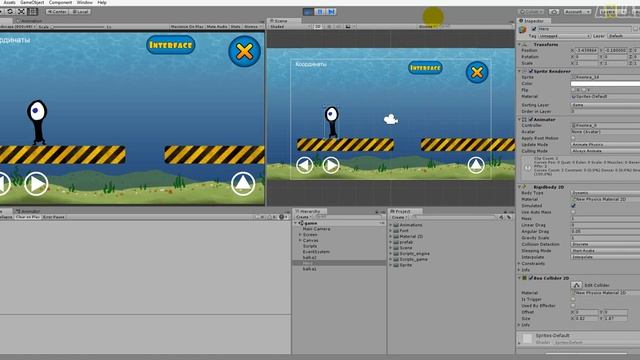Toggle the Sprite Renderer enabled checkbox
The height and width of the screenshot is (360, 640).
coord(531,71)
